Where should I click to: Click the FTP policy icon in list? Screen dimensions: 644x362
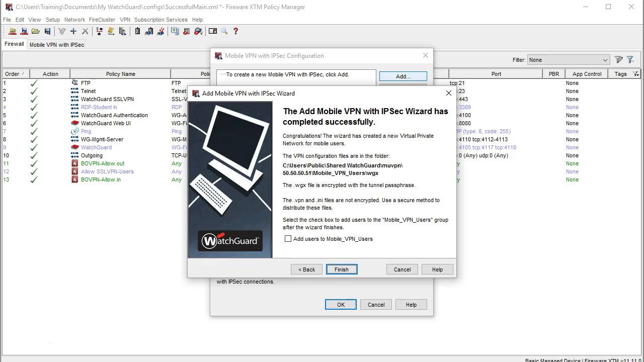[75, 83]
